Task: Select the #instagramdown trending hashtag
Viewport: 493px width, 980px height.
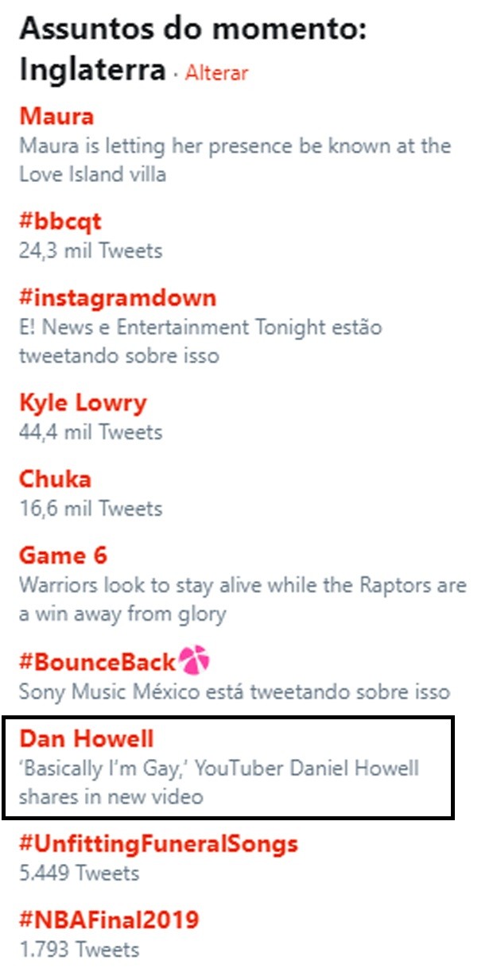Action: click(x=118, y=298)
